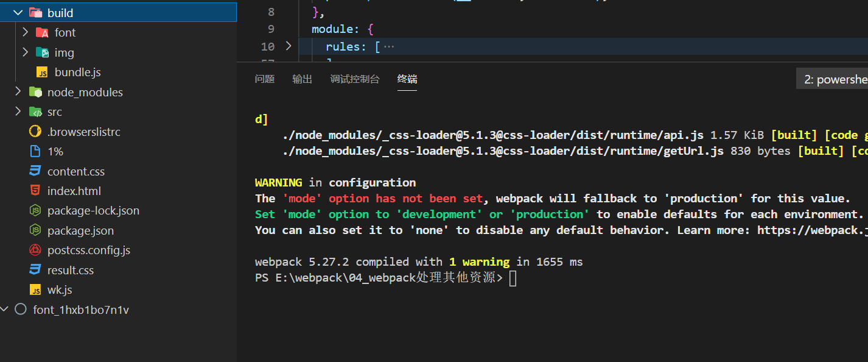Viewport: 868px width, 362px height.
Task: Switch to the 问题 (Problems) tab
Action: [265, 79]
